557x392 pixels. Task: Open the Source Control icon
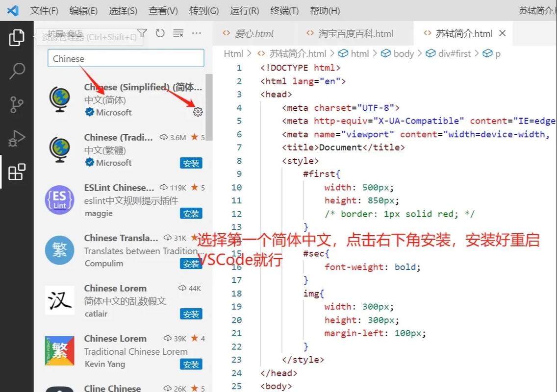pos(17,104)
